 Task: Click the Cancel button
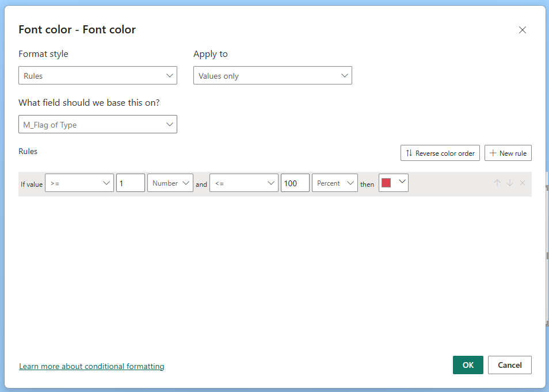(x=510, y=365)
